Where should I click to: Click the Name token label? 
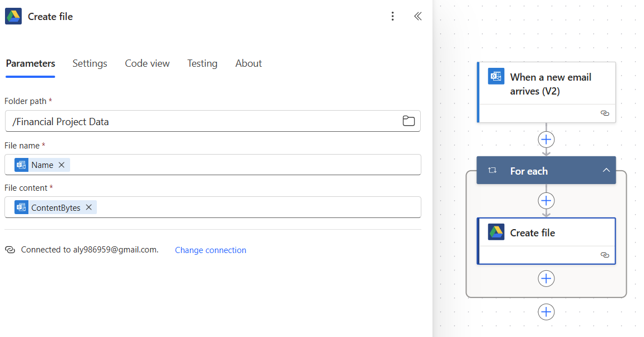[x=42, y=165]
